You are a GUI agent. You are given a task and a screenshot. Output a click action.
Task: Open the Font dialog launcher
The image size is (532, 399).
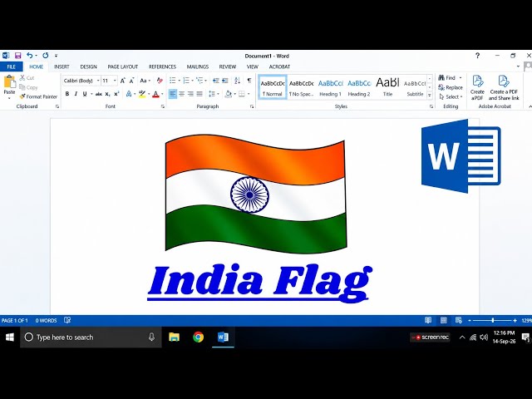click(x=163, y=106)
